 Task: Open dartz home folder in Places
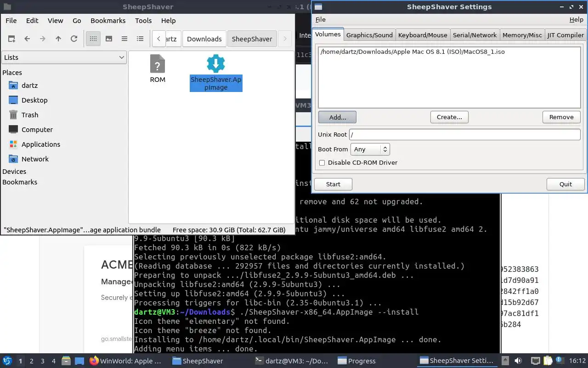point(29,86)
